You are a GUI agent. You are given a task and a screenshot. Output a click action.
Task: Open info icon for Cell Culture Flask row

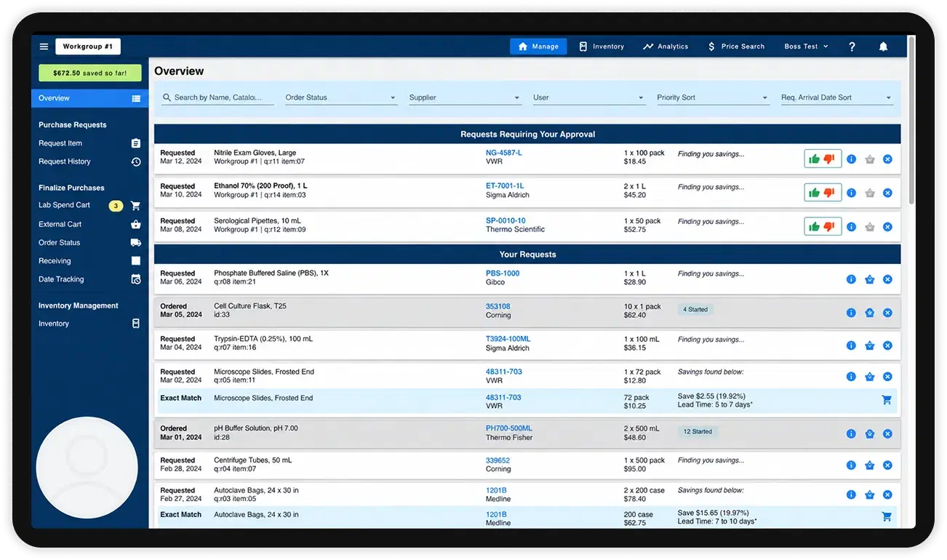[x=851, y=313]
